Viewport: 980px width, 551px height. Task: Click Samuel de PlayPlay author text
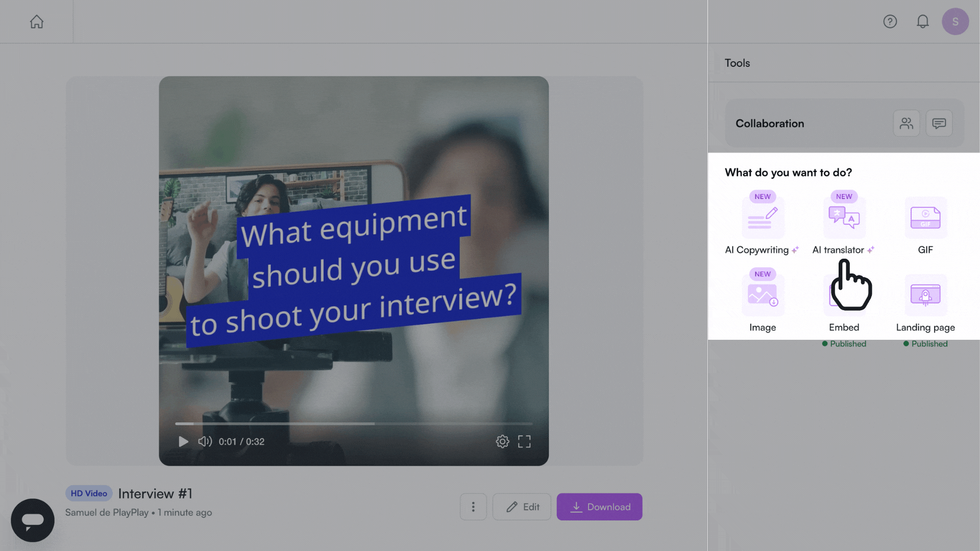(x=107, y=512)
